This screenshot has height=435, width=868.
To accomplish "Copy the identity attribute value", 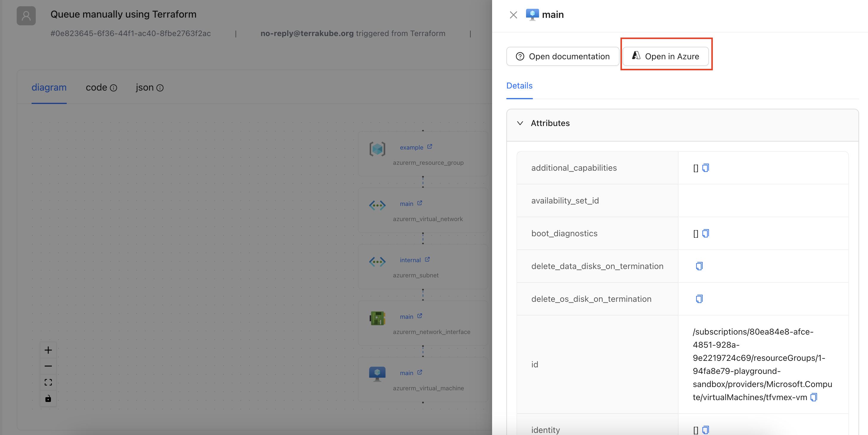I will pyautogui.click(x=706, y=430).
